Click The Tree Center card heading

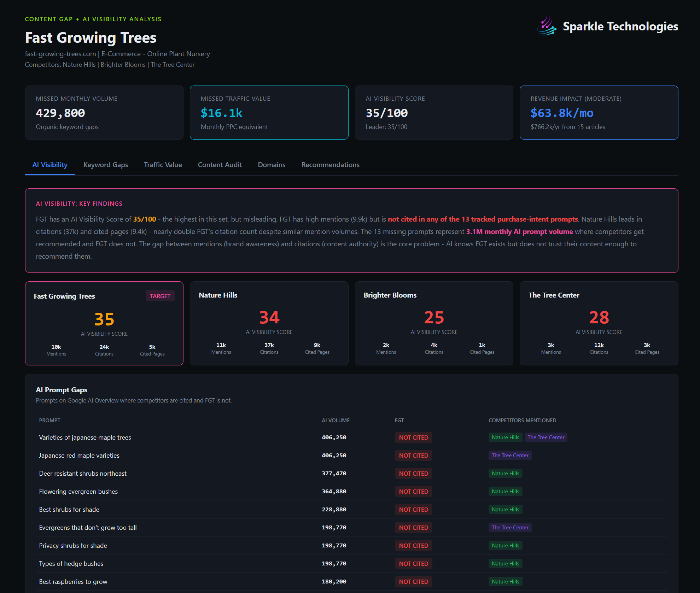coord(554,295)
